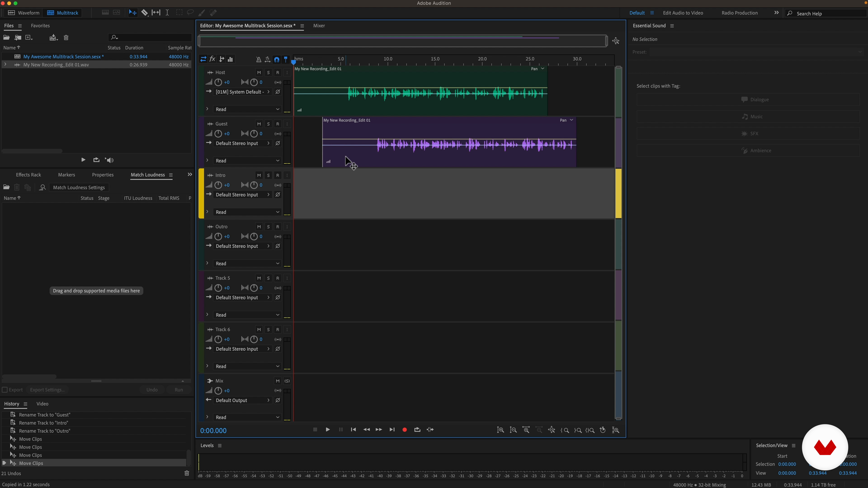Select the Time Selection tool
The image size is (868, 488).
pyautogui.click(x=167, y=13)
